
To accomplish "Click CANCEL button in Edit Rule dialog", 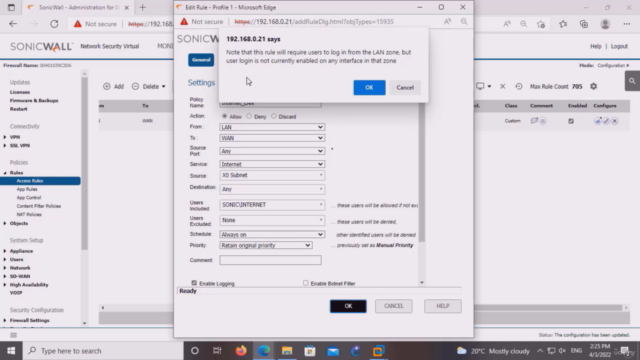I will pyautogui.click(x=393, y=306).
